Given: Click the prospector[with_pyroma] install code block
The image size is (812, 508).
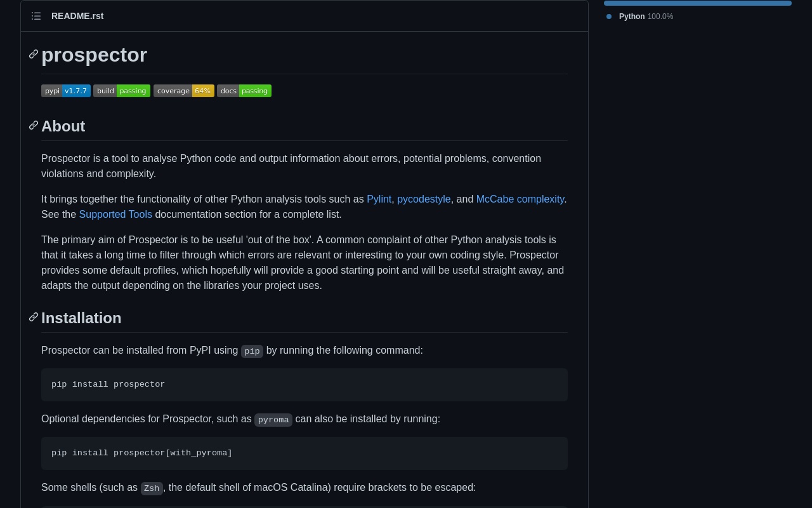Looking at the screenshot, I should coord(304,453).
